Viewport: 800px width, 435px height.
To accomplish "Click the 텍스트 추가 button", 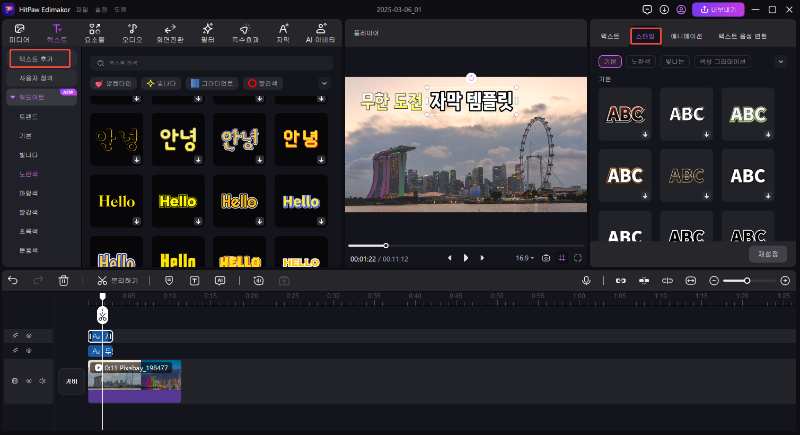I will pos(38,59).
